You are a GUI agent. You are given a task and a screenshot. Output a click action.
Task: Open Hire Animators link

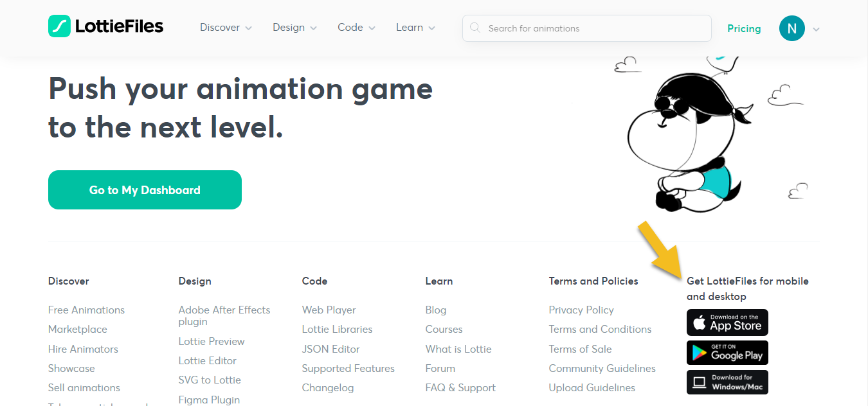click(x=83, y=349)
